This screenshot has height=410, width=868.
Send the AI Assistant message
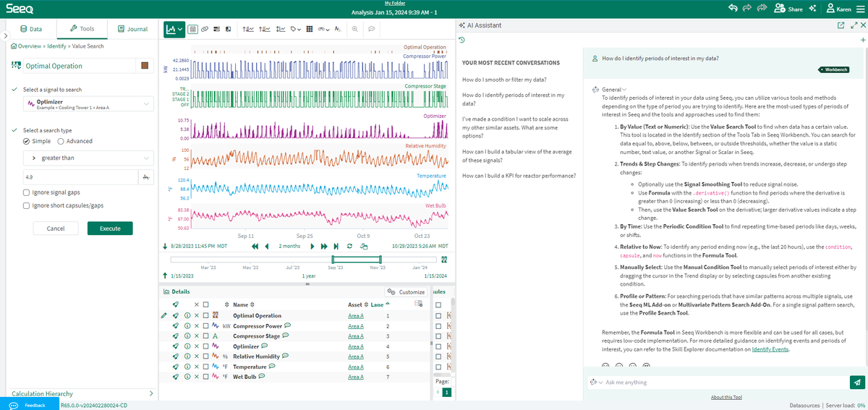click(856, 383)
